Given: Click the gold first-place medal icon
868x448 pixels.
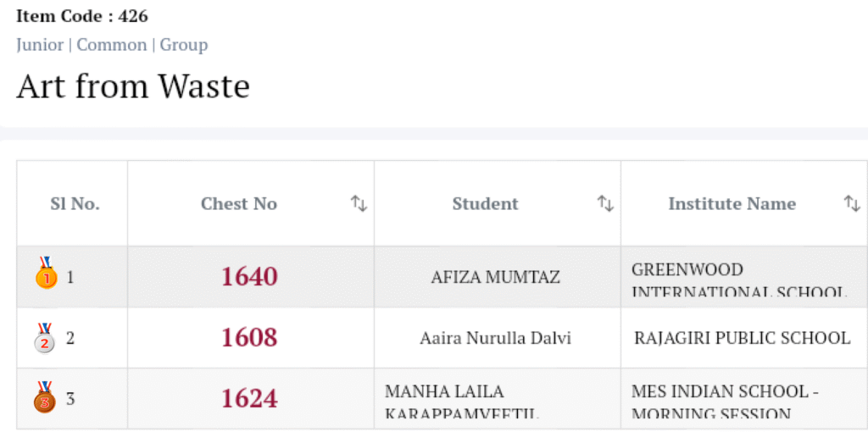Looking at the screenshot, I should coord(45,274).
